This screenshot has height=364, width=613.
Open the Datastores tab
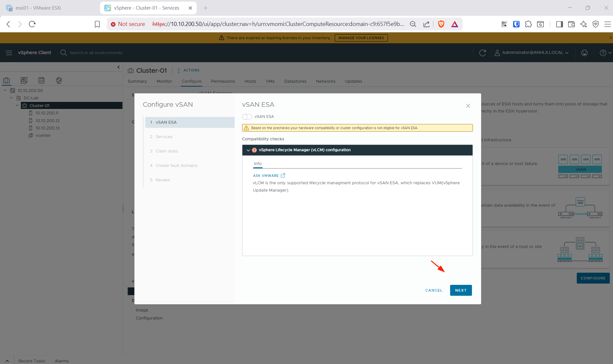pyautogui.click(x=295, y=81)
